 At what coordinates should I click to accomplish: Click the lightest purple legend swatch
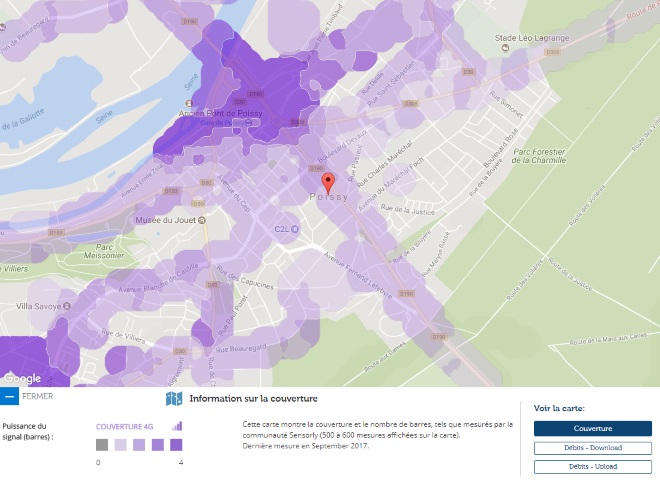[x=120, y=445]
